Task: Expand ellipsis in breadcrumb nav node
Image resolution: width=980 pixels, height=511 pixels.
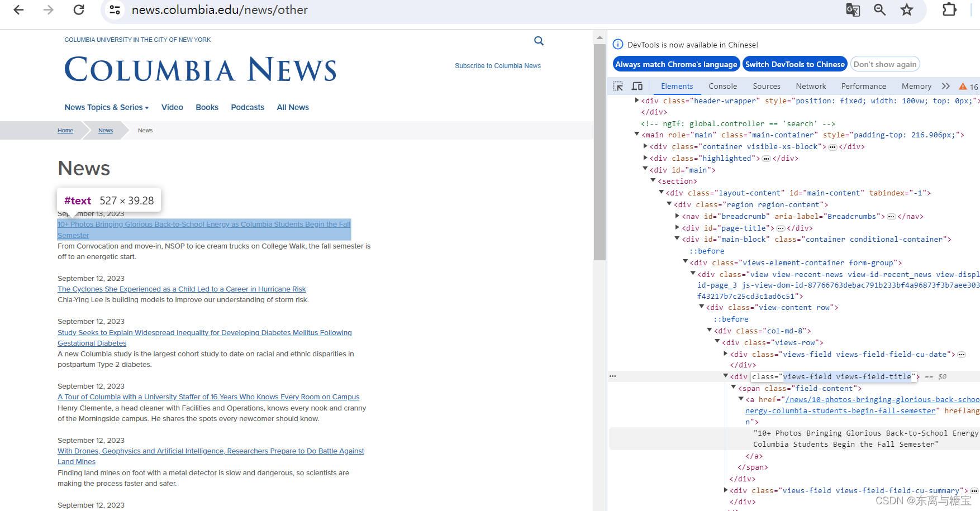Action: tap(891, 217)
